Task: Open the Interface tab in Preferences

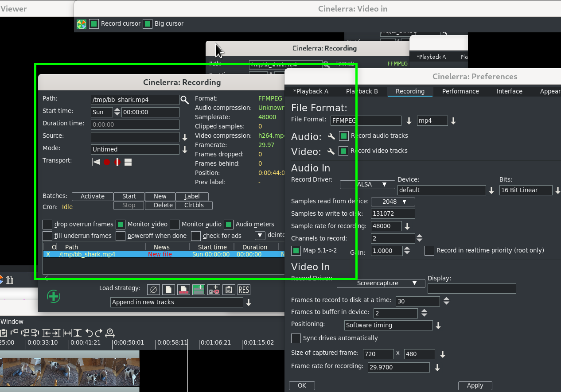Action: pyautogui.click(x=509, y=91)
